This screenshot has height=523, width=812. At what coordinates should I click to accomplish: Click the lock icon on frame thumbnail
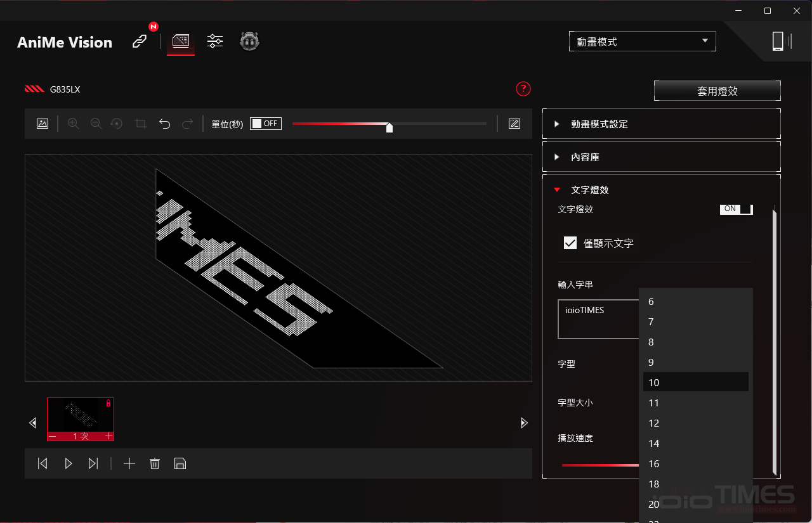pyautogui.click(x=108, y=403)
